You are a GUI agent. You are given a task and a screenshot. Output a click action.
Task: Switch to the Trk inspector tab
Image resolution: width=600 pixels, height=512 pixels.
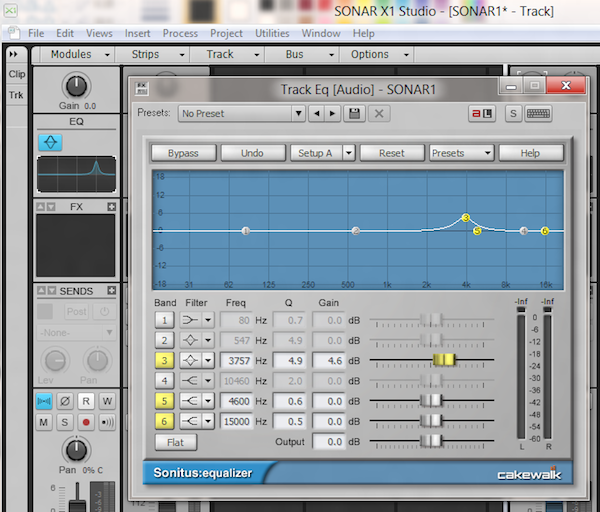(x=16, y=95)
